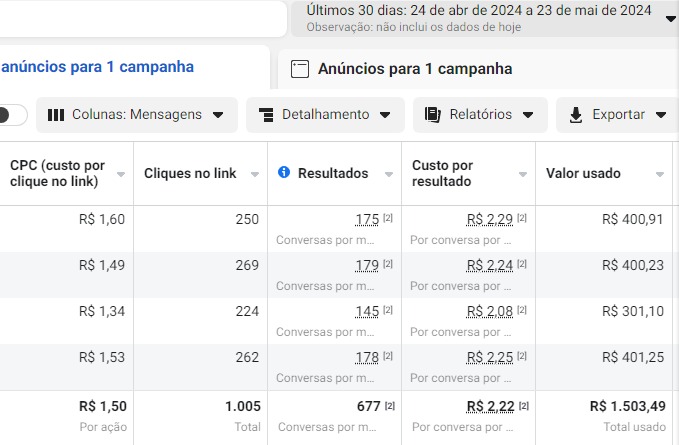Click the Colunas columns icon
The width and height of the screenshot is (679, 445).
[56, 115]
